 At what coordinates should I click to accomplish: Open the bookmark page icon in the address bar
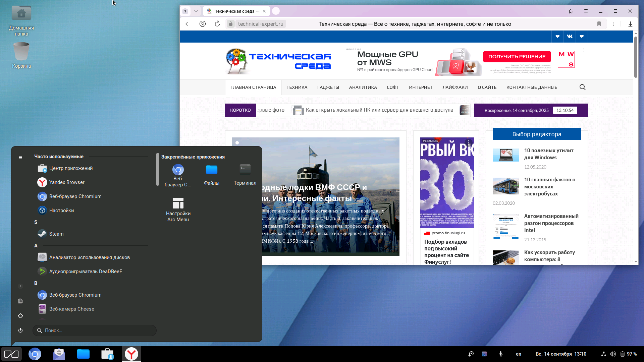[599, 24]
